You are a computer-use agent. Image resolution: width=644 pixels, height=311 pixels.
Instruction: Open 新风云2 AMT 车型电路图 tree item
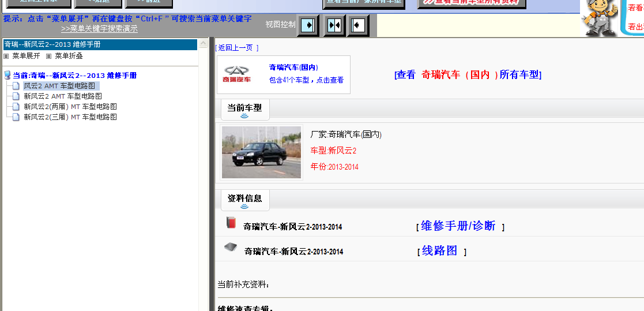coord(62,96)
